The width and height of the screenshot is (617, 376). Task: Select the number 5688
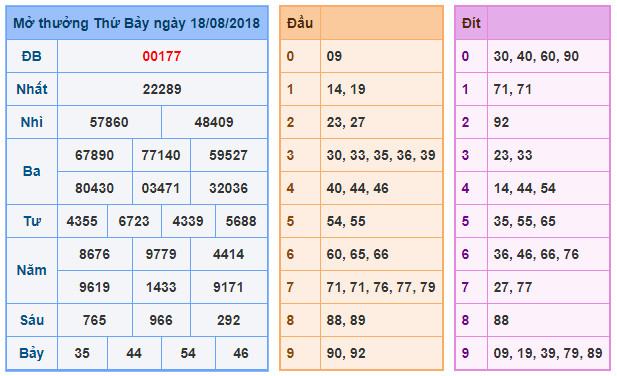(x=241, y=221)
